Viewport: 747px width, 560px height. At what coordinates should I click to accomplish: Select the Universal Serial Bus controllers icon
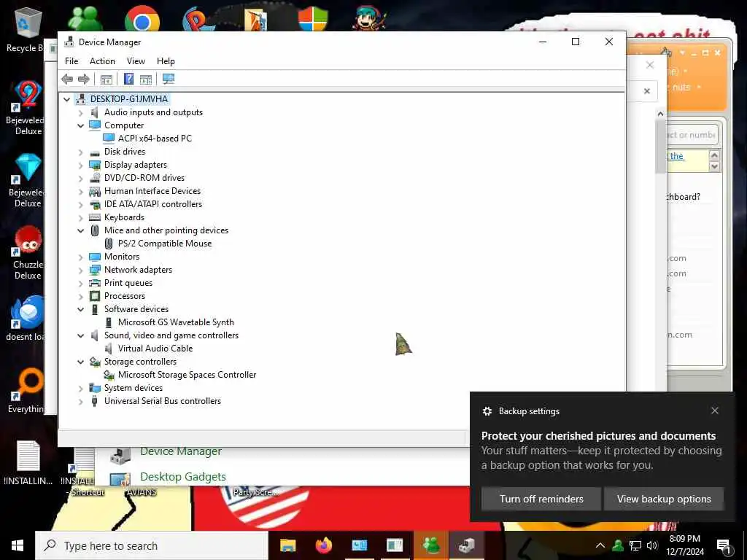tap(95, 401)
